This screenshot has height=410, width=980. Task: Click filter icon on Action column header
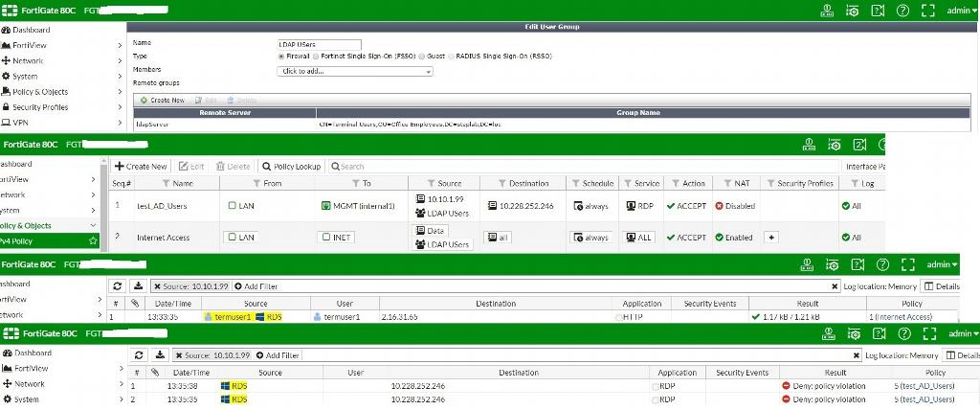(x=676, y=183)
